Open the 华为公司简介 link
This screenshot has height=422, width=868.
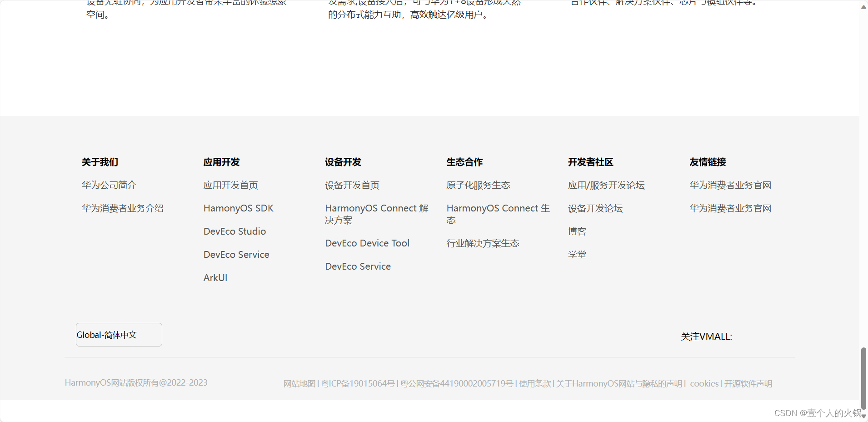(109, 185)
